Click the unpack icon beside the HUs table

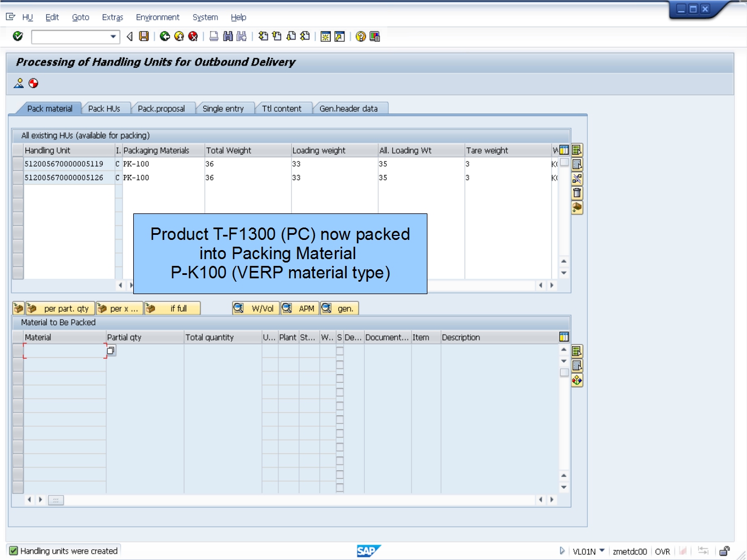click(x=577, y=179)
